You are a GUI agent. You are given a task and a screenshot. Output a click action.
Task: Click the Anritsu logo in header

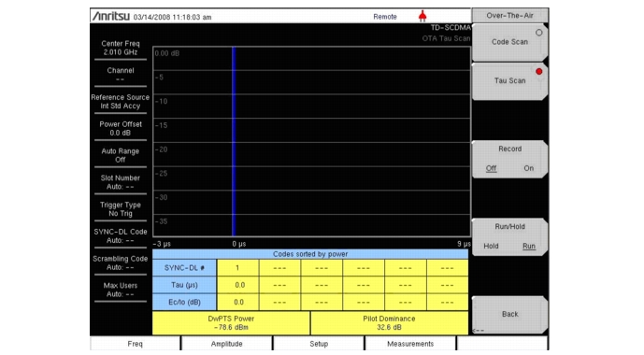(111, 17)
